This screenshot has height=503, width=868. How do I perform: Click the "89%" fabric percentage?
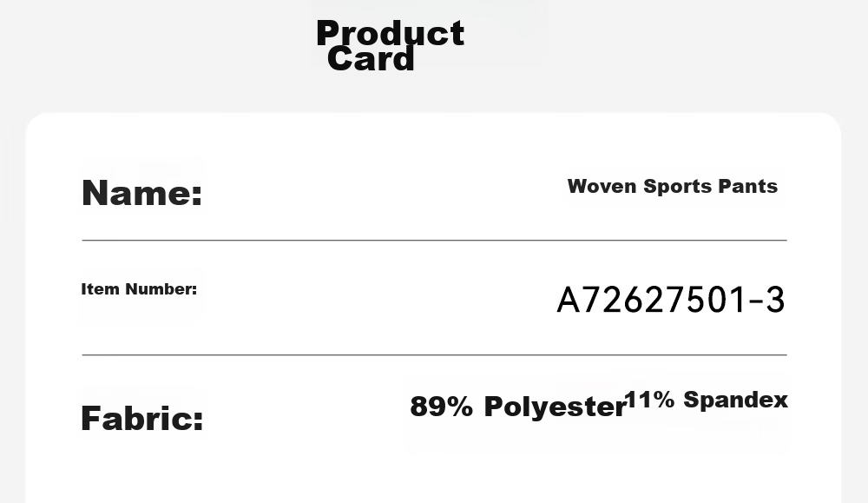(441, 407)
